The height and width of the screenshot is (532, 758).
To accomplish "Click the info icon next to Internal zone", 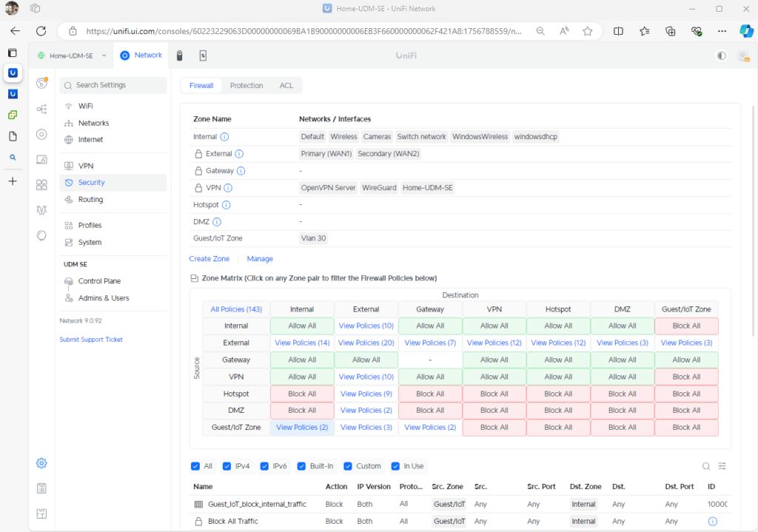I will point(224,137).
